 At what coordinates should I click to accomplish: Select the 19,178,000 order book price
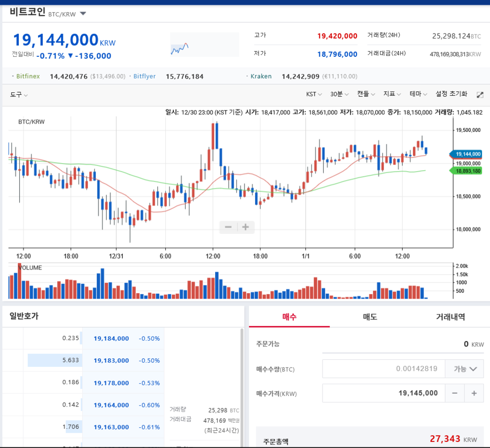[x=111, y=383]
